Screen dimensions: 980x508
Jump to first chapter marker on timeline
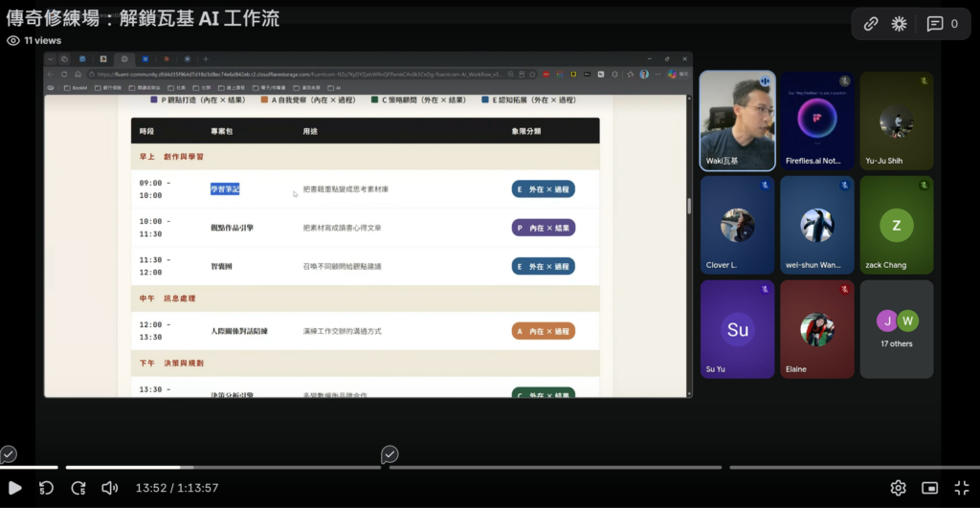(x=8, y=454)
